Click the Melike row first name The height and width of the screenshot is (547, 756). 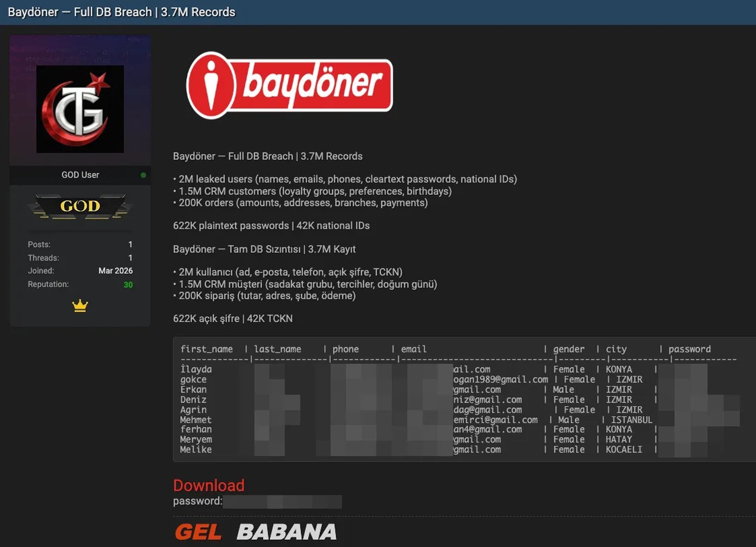(196, 449)
